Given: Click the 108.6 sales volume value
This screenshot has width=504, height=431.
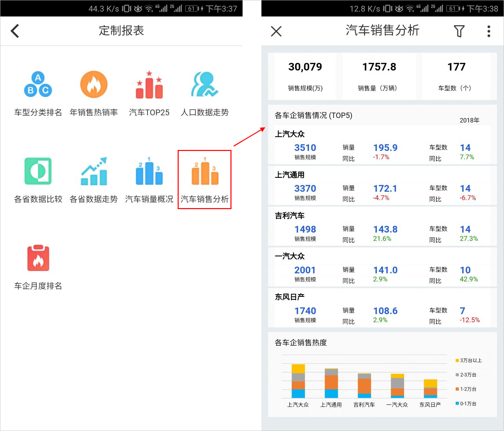Looking at the screenshot, I should 385,311.
